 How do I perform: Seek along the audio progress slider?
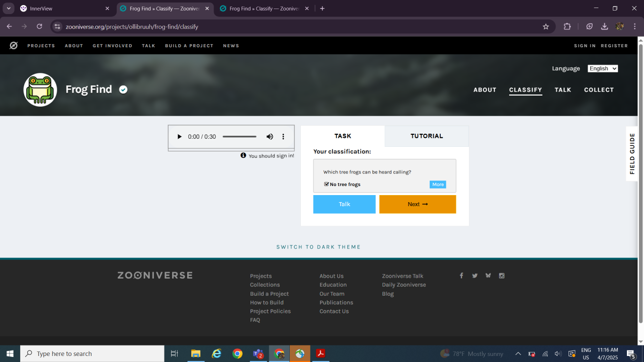tap(239, 137)
